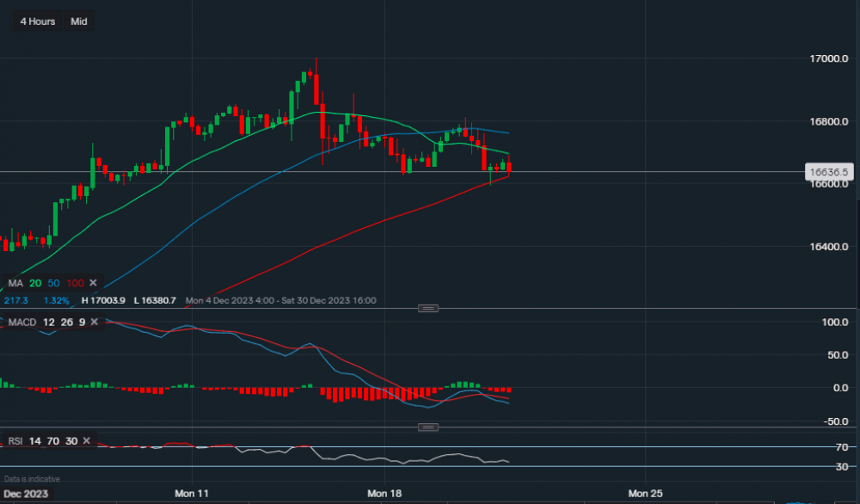Click the MACD indicator label

21,321
